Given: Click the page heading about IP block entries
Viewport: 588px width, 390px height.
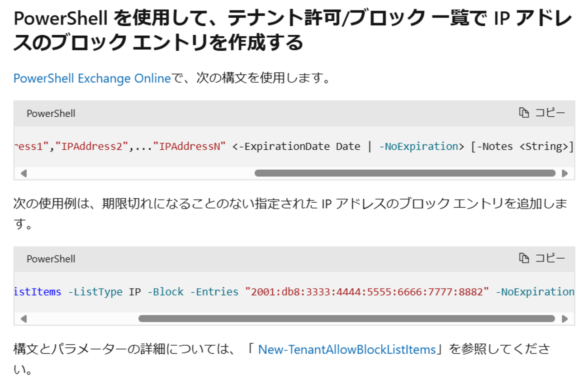Looking at the screenshot, I should tap(293, 31).
